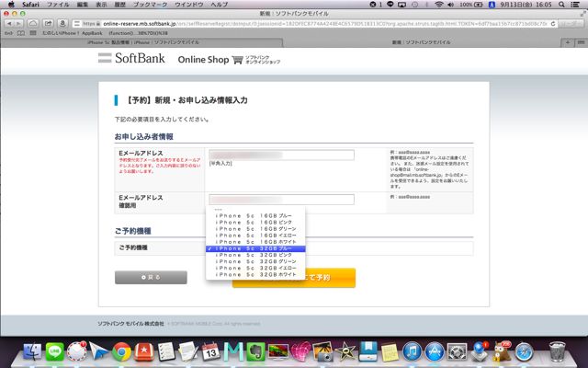The width and height of the screenshot is (588, 368).
Task: Click the gray 戻る back button
Action: tap(151, 278)
